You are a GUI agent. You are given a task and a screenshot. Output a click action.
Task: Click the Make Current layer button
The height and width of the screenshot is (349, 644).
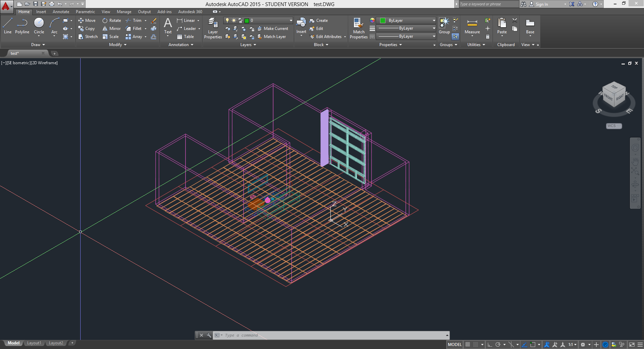click(274, 29)
